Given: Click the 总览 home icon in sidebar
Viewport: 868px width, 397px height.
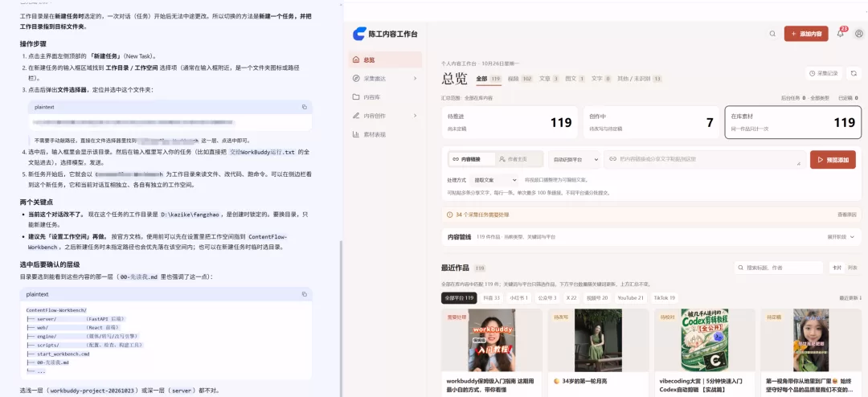Looking at the screenshot, I should tap(357, 59).
